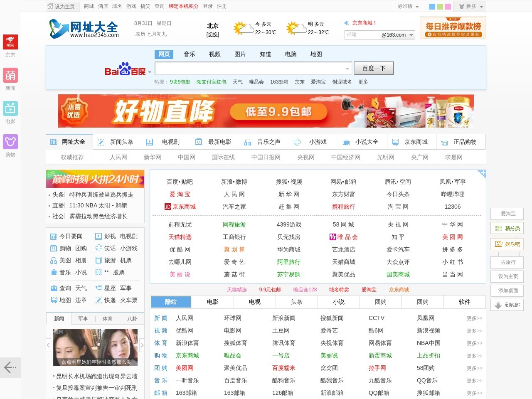Screen dimensions: 532x399
Task: Click the back arrow at left edge
Action: pos(10,367)
